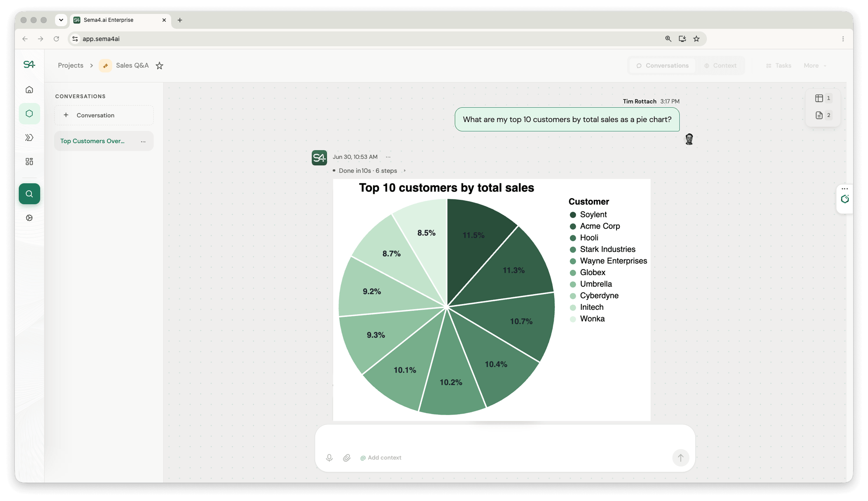Click the paperclip attach icon
868x501 pixels.
tap(347, 457)
